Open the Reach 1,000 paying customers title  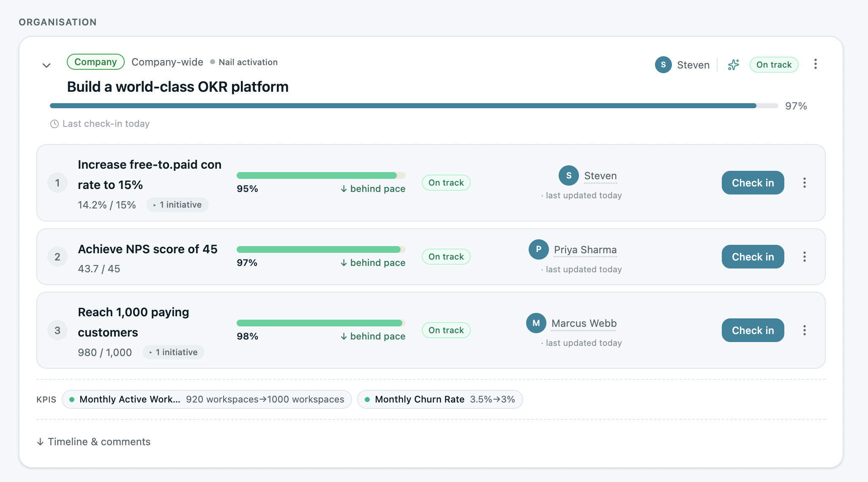tap(134, 322)
